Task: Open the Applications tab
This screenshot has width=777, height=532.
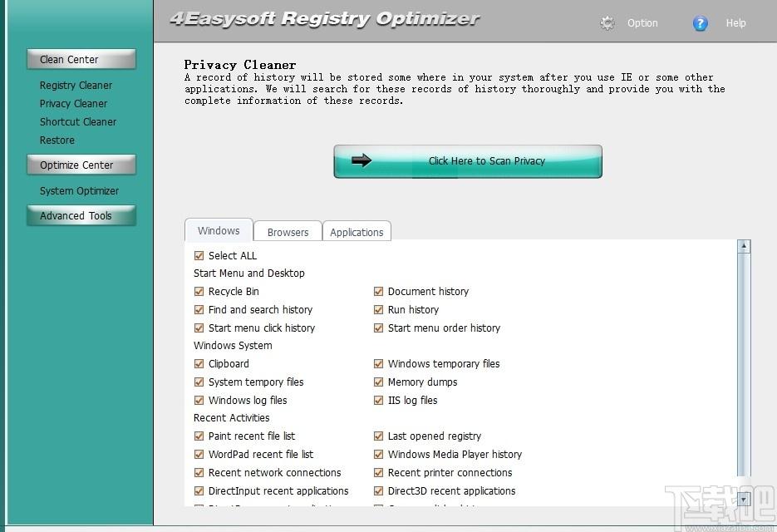Action: (357, 232)
